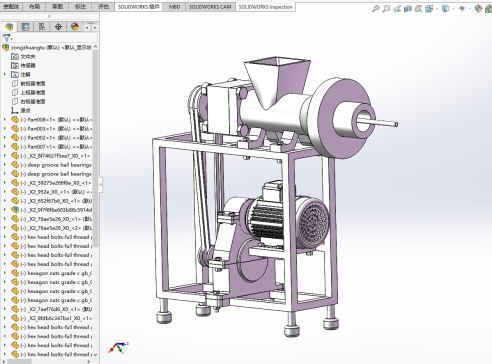Click the Edit Appearance color ball
The height and width of the screenshot is (364, 492).
478,9
